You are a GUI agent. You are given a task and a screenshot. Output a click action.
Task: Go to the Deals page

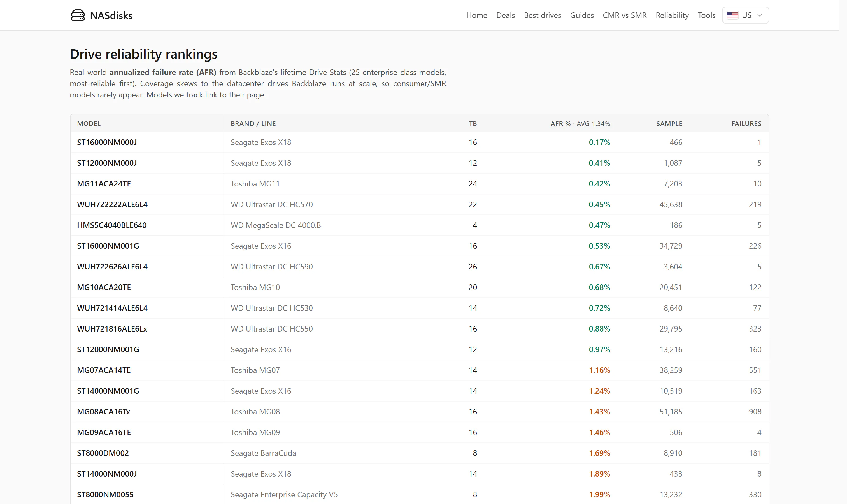506,15
